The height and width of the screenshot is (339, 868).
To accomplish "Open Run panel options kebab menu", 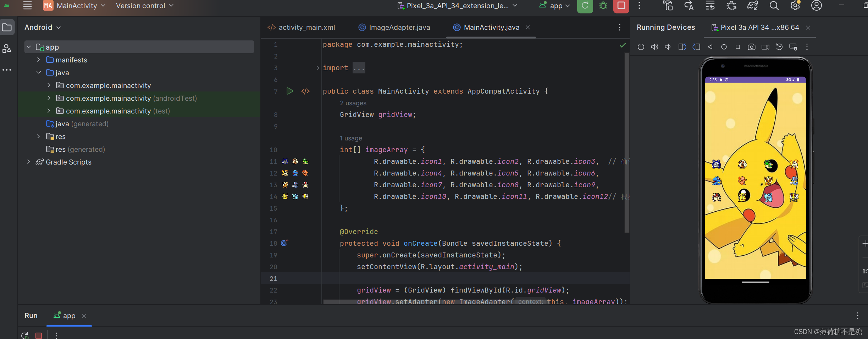I will tap(858, 315).
